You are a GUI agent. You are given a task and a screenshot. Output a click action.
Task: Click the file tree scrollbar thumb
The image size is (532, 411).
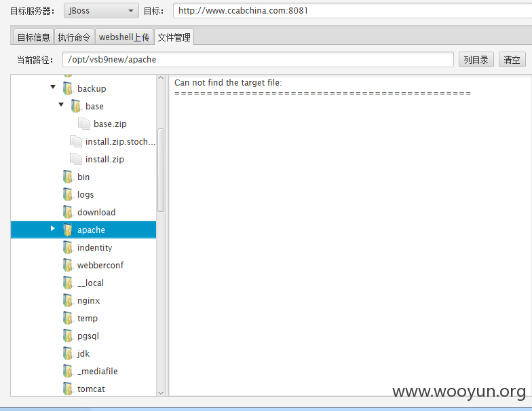(161, 170)
